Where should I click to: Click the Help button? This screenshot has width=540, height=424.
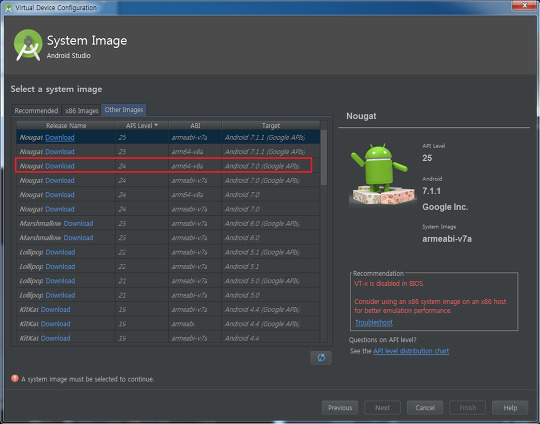pyautogui.click(x=510, y=408)
